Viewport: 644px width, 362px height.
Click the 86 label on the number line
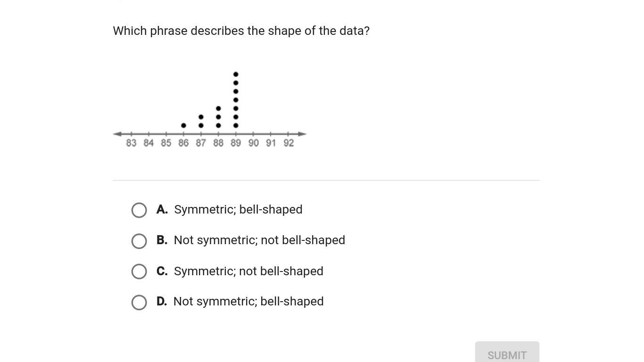[x=183, y=143]
